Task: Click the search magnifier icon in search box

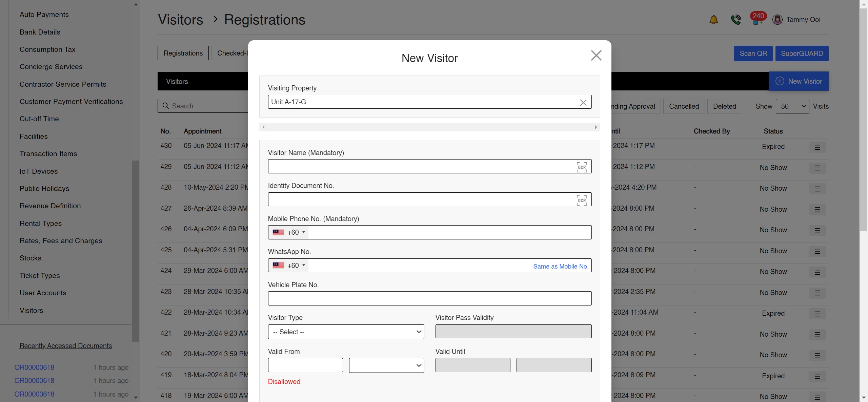Action: (166, 106)
